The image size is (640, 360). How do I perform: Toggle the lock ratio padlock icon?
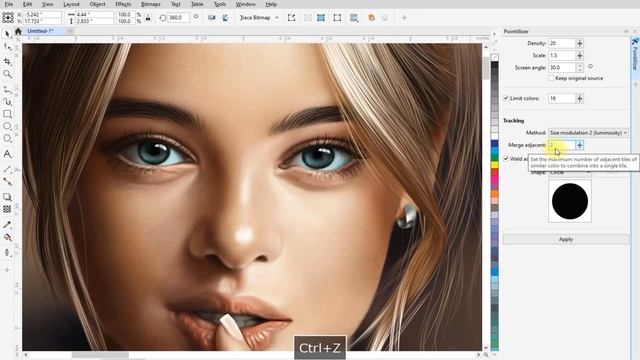[148, 18]
